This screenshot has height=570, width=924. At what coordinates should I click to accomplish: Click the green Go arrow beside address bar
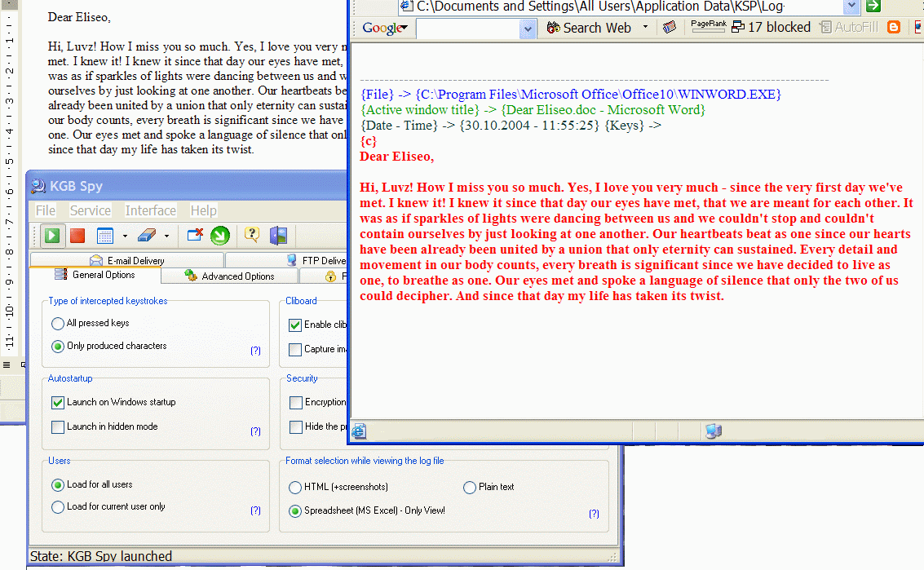click(873, 7)
